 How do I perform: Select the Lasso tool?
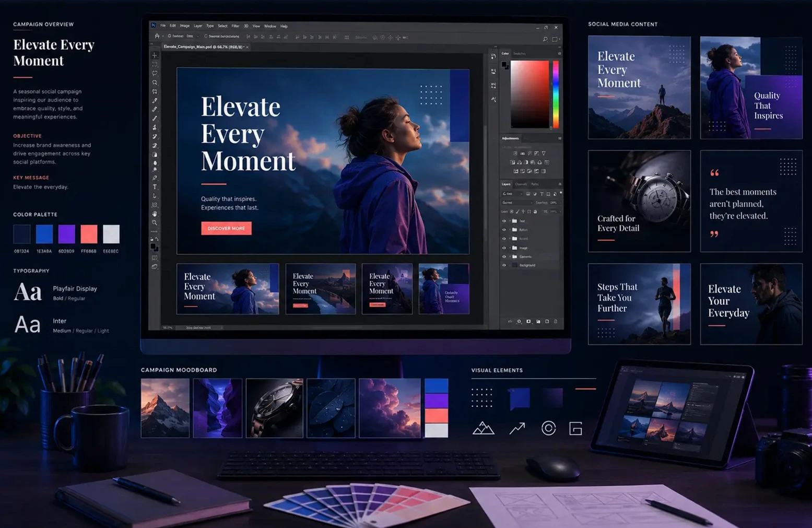click(155, 73)
